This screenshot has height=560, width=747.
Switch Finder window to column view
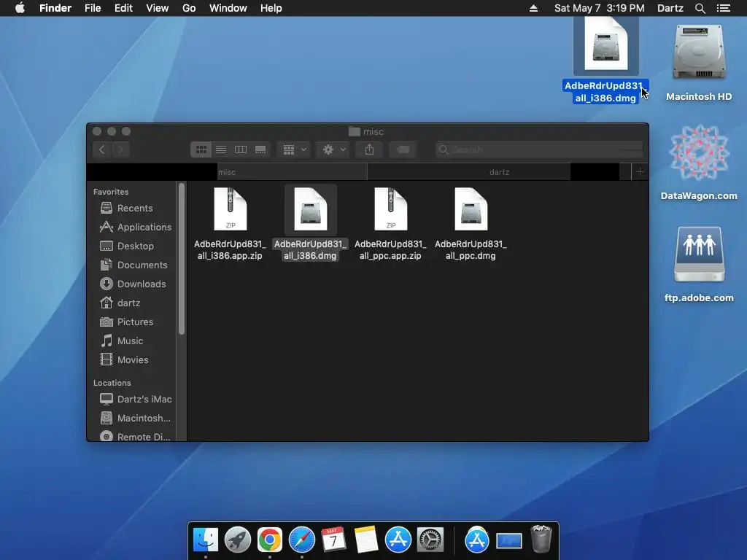click(241, 149)
